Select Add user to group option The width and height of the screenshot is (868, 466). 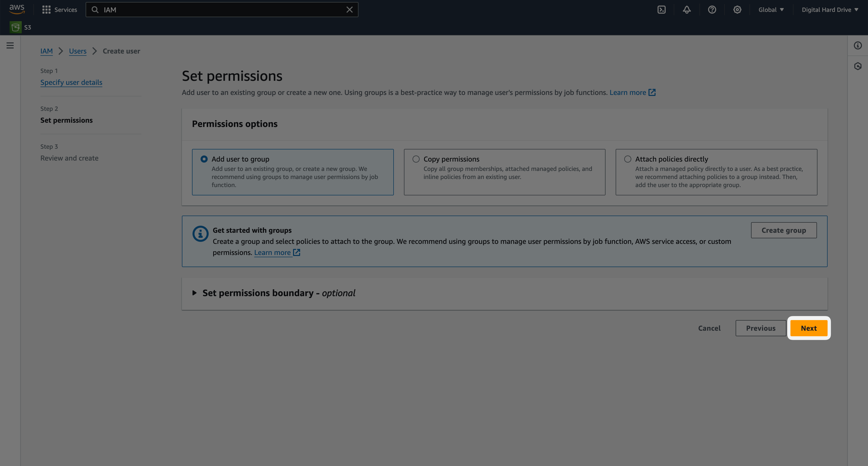204,159
